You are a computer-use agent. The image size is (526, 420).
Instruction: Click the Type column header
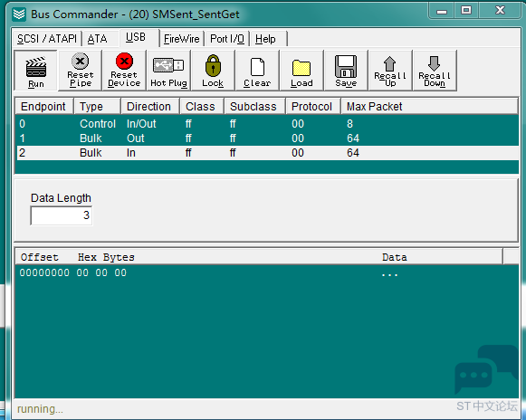coord(97,106)
